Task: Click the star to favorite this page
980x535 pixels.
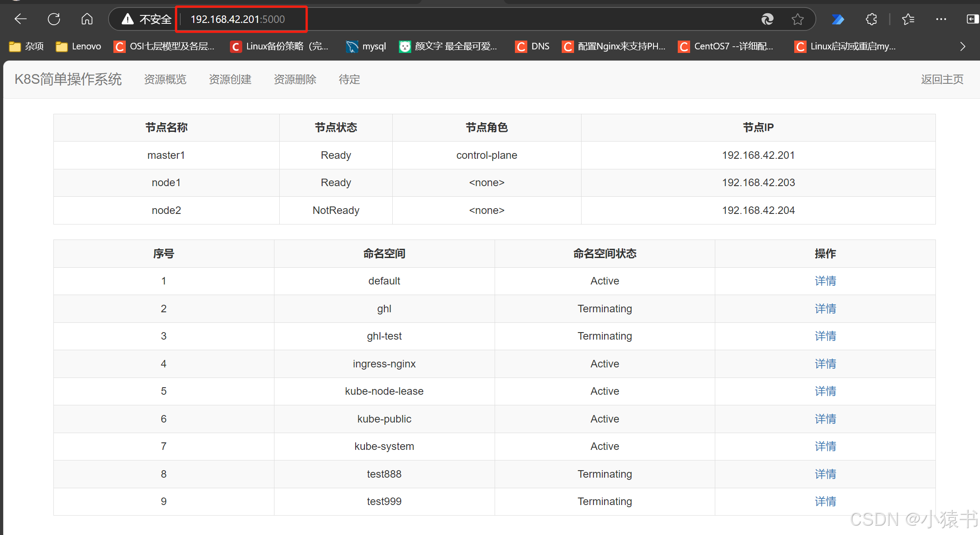Action: tap(797, 19)
